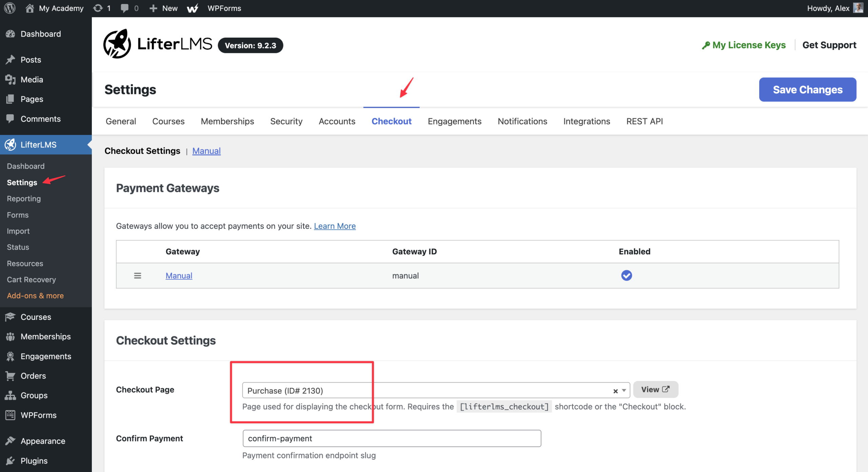This screenshot has height=472, width=868.
Task: Expand the Checkout Page dropdown arrow
Action: (624, 391)
